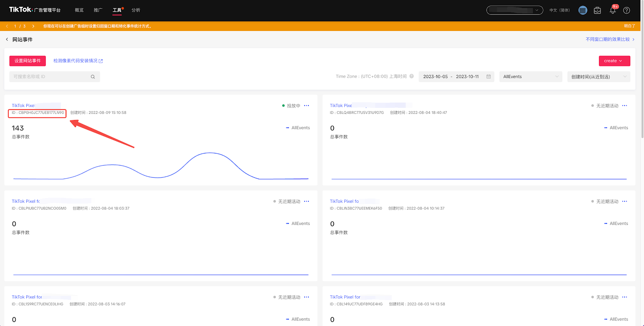644x326 pixels.
Task: Open the notifications bell
Action: [613, 10]
